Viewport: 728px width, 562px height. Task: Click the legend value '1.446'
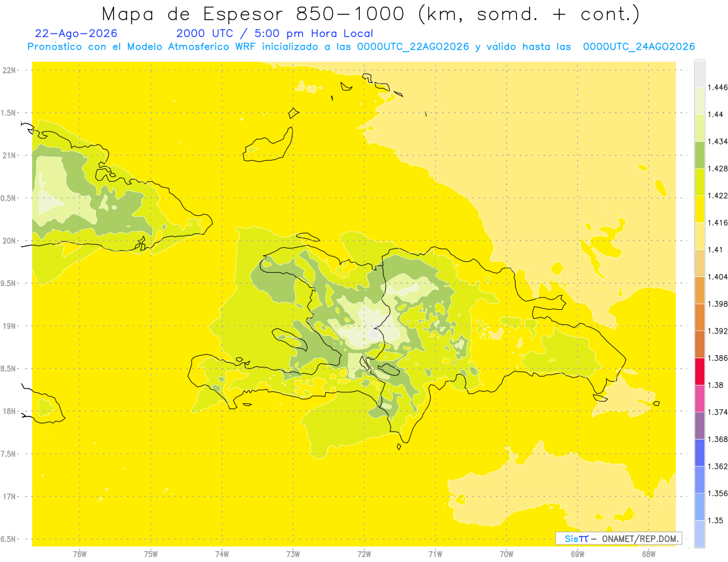[x=718, y=87]
